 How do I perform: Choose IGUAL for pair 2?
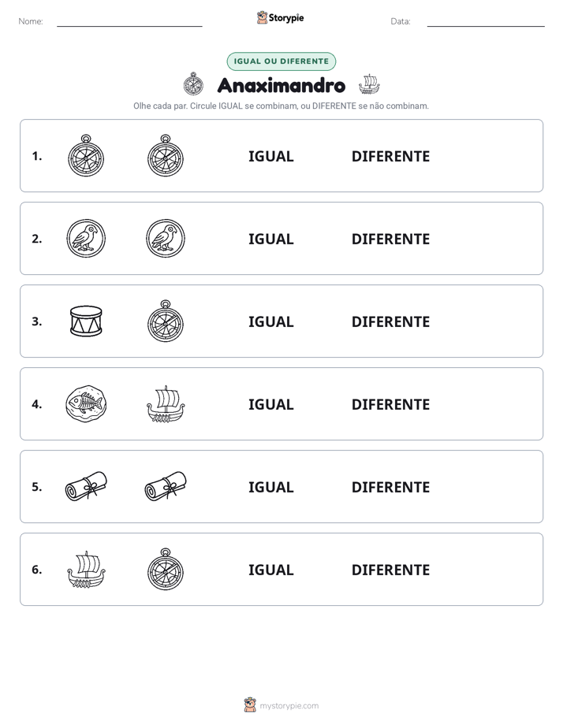[270, 239]
